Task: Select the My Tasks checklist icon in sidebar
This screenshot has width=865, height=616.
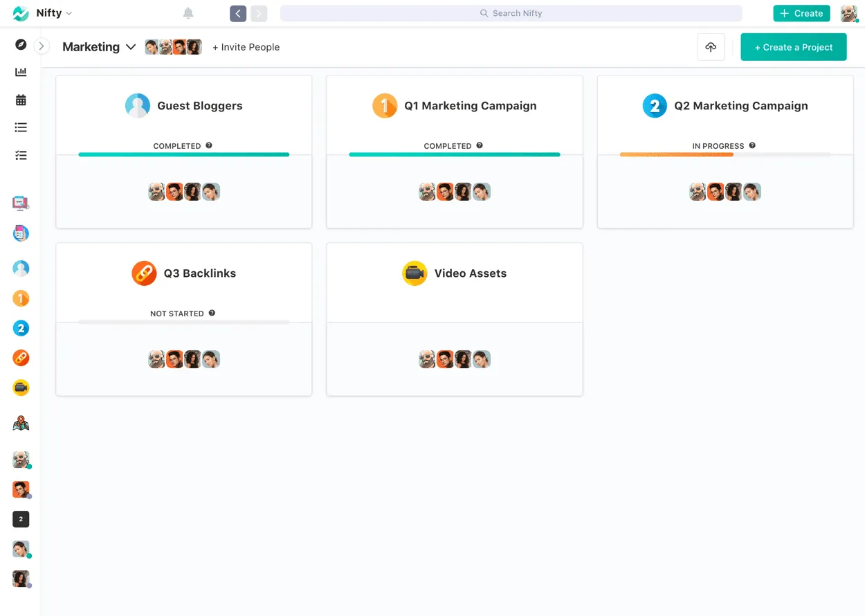Action: 20,154
